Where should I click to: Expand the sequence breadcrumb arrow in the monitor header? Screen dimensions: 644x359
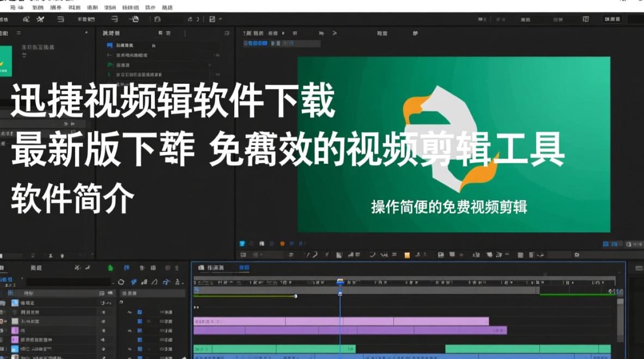point(283,34)
